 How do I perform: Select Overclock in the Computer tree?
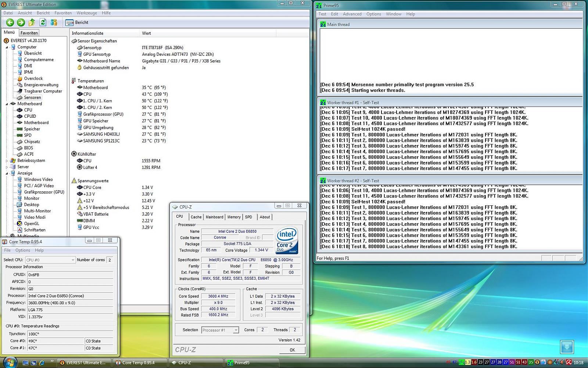[33, 78]
